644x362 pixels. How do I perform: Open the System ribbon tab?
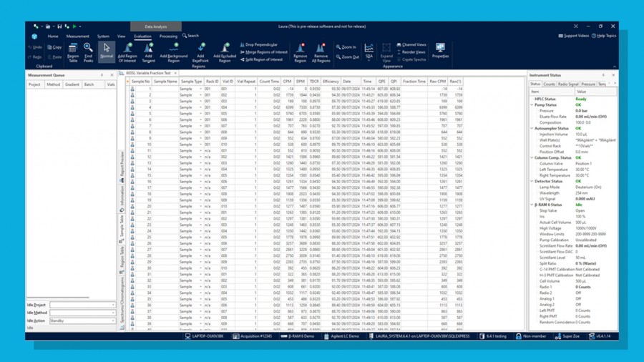pyautogui.click(x=103, y=36)
